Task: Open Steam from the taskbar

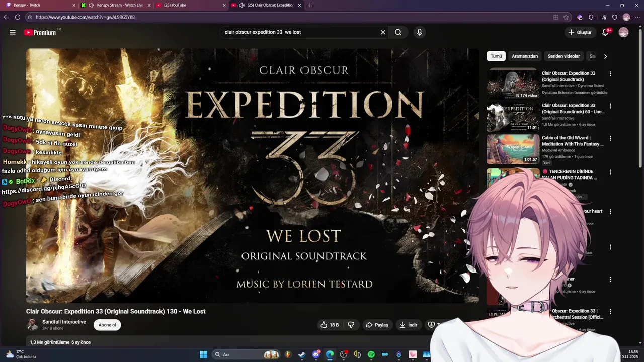Action: coord(302,354)
